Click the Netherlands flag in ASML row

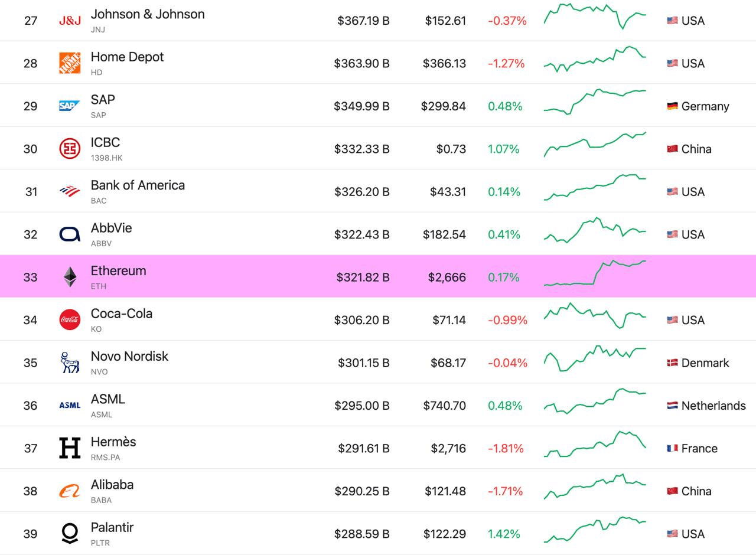coord(672,405)
